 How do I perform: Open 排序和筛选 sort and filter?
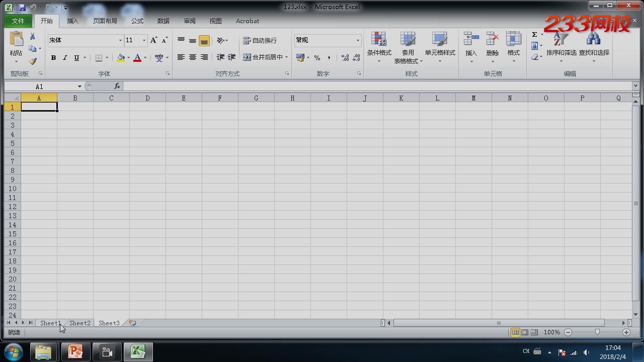coord(561,47)
